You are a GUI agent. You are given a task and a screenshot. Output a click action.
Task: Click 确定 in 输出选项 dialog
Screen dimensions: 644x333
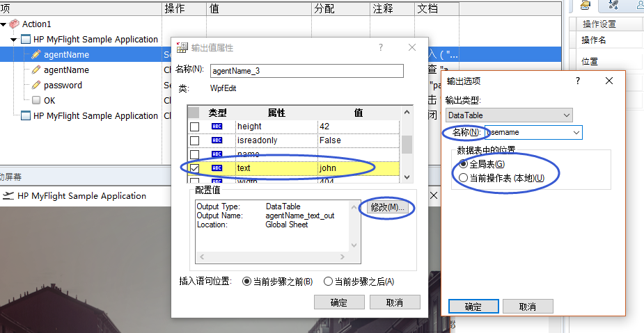473,307
